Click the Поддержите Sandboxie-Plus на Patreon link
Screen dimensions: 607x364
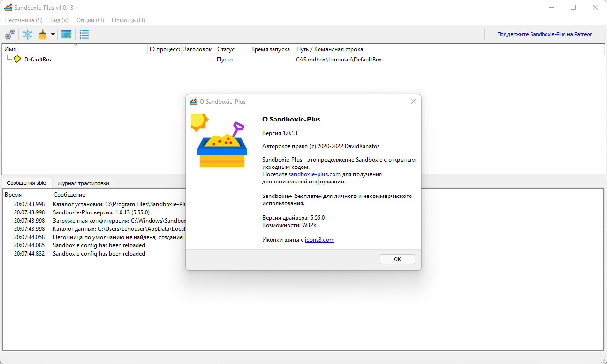545,34
